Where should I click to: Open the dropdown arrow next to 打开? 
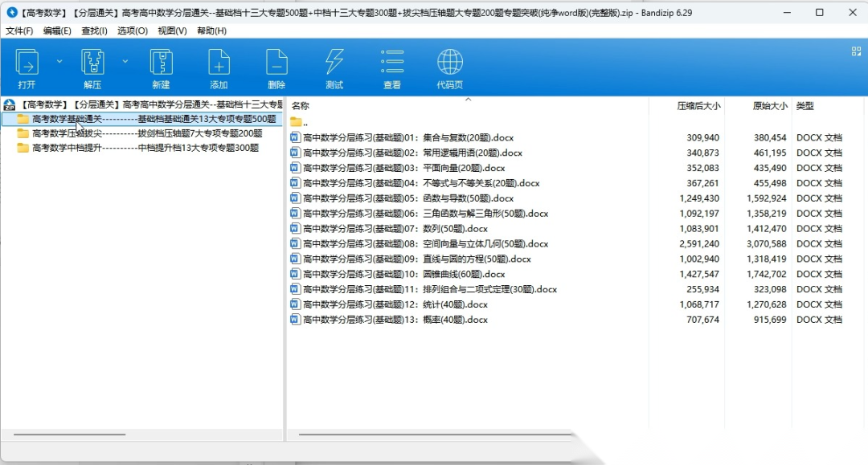tap(59, 61)
